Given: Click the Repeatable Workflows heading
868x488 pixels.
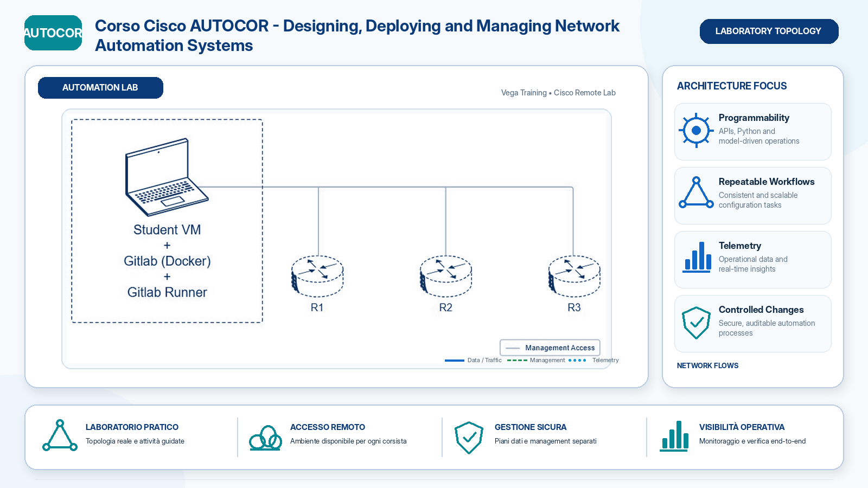Looking at the screenshot, I should 767,182.
